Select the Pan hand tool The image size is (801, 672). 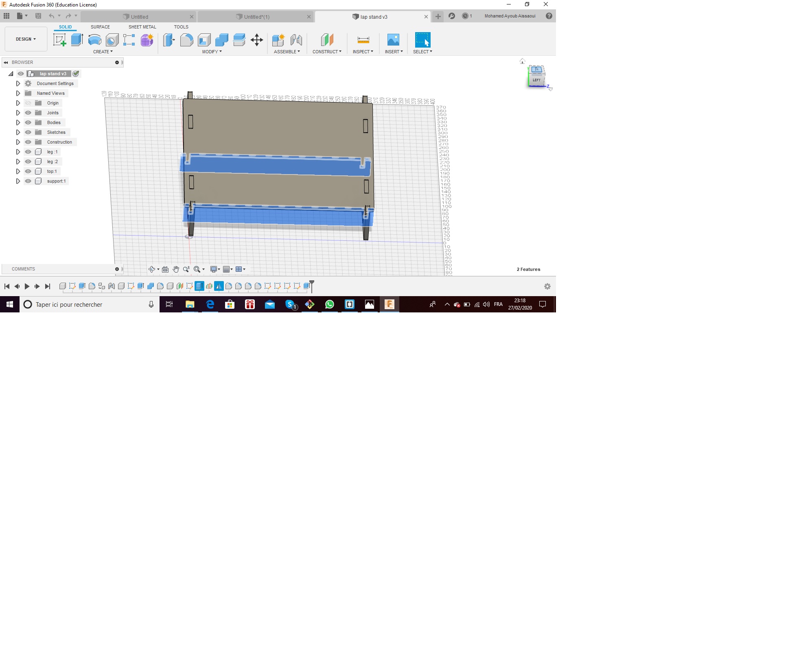click(176, 269)
